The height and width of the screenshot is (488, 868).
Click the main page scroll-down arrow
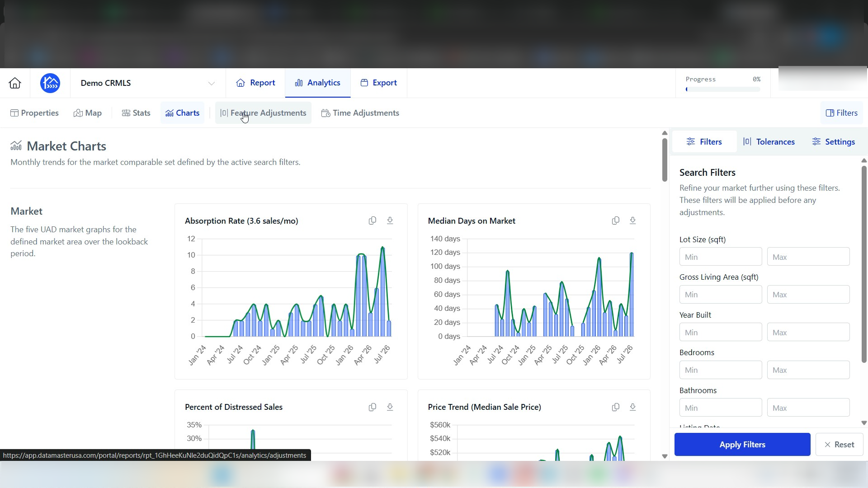click(665, 456)
